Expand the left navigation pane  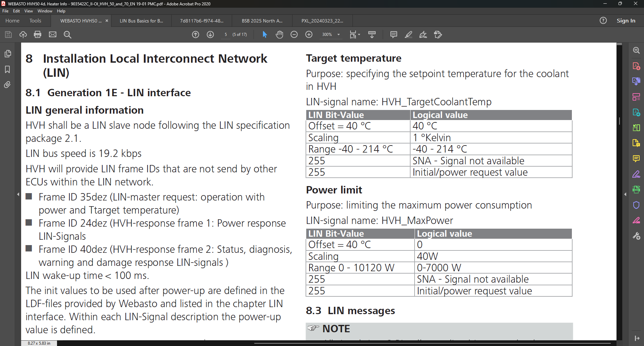18,194
